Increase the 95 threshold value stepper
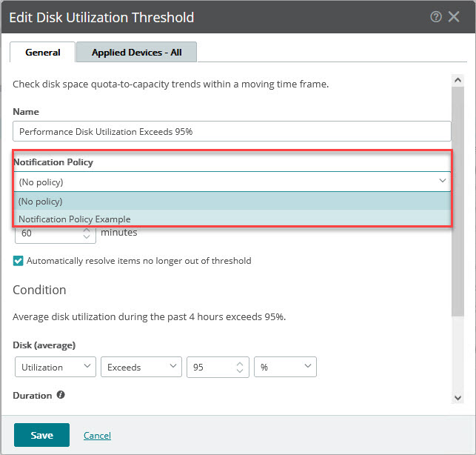The height and width of the screenshot is (455, 476). coord(240,364)
